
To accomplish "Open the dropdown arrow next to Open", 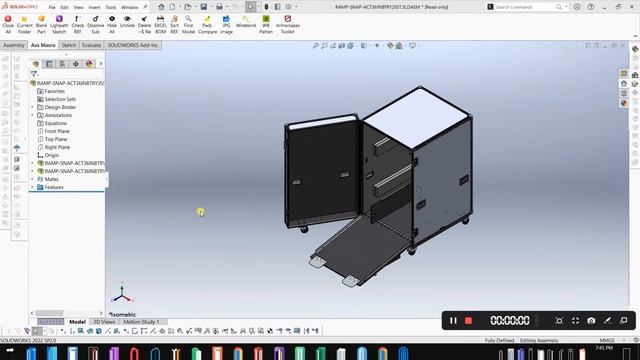I will (195, 7).
